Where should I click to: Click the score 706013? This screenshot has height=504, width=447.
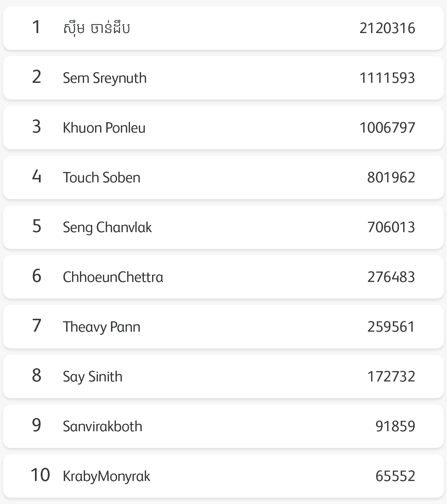(391, 227)
